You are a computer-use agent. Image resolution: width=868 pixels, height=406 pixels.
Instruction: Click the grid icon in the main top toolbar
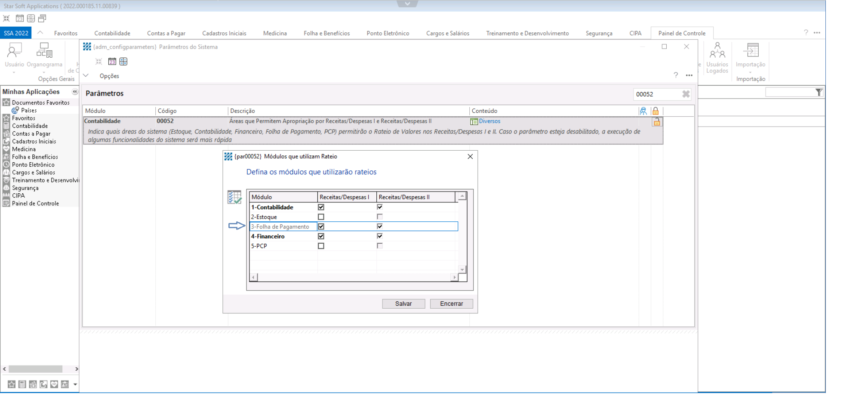pyautogui.click(x=31, y=19)
